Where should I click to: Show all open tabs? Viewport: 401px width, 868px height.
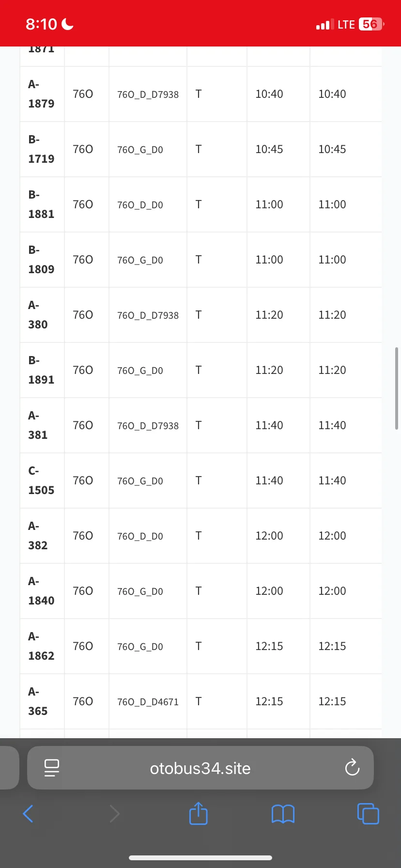pos(368,814)
